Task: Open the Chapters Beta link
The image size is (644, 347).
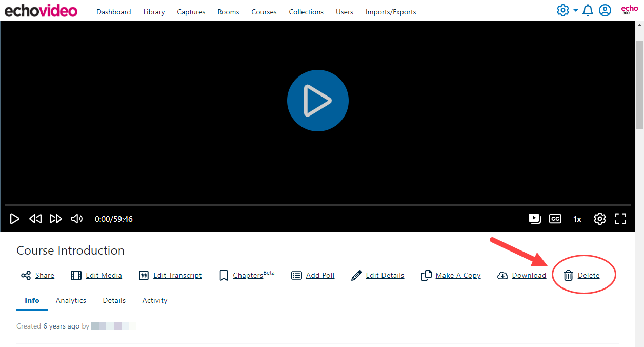Action: click(254, 275)
